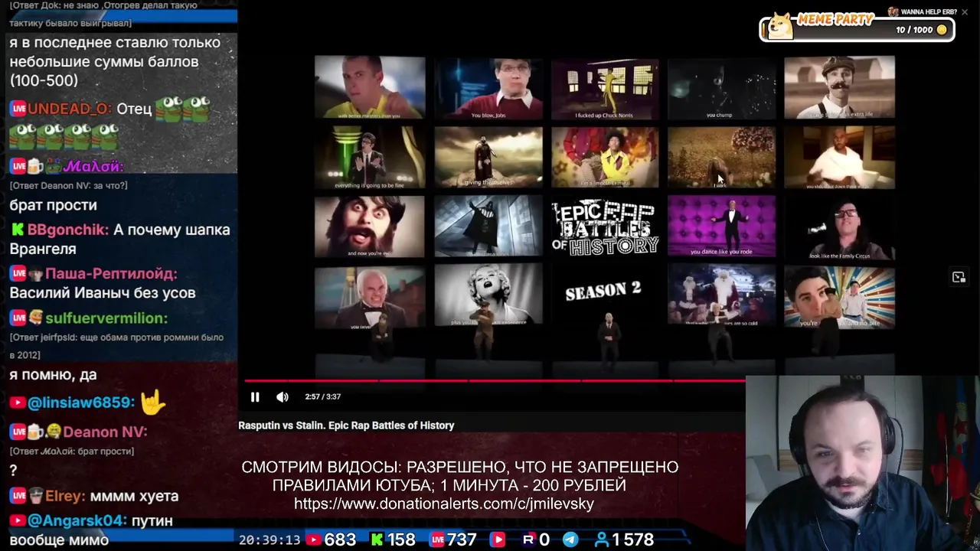Click the 'Василий Иваныч без усов' message

[103, 292]
